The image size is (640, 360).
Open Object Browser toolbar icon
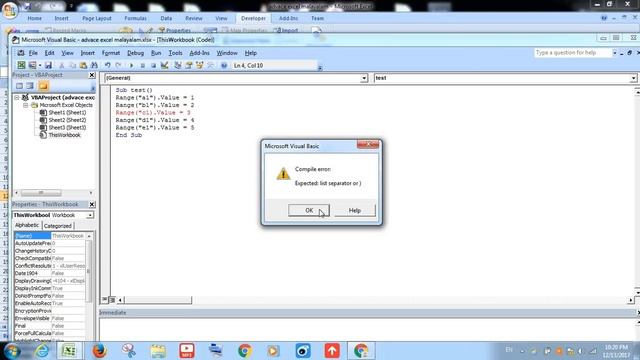[200, 65]
